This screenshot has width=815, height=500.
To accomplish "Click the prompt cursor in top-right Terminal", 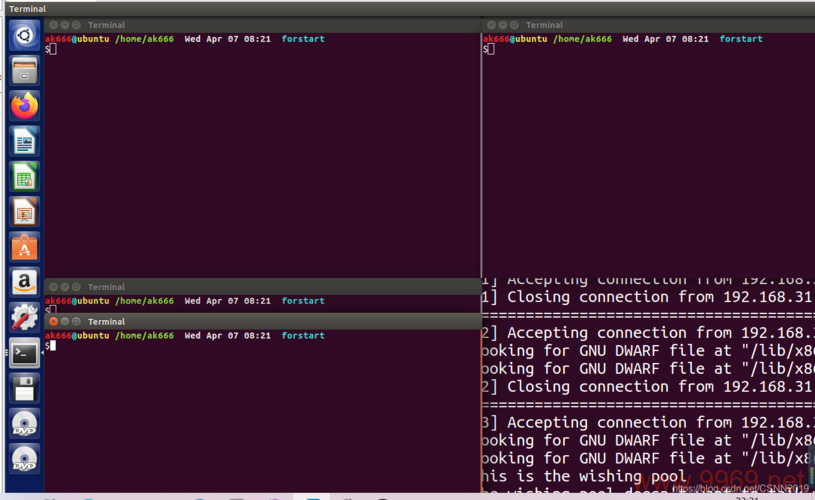I will (491, 49).
